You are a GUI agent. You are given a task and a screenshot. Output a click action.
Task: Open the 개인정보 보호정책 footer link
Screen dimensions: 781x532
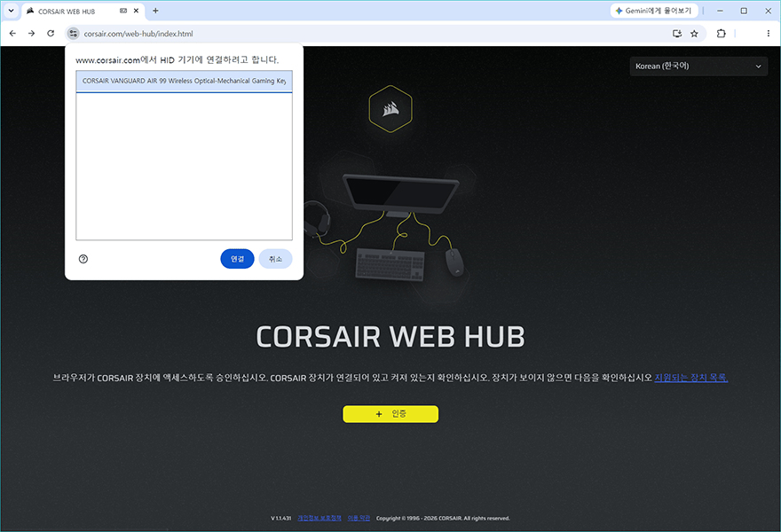point(319,518)
